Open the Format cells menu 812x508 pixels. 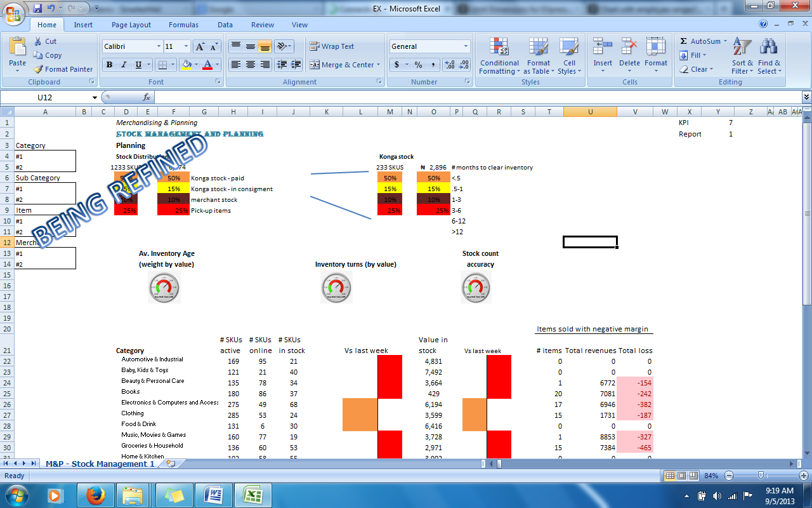[x=656, y=56]
